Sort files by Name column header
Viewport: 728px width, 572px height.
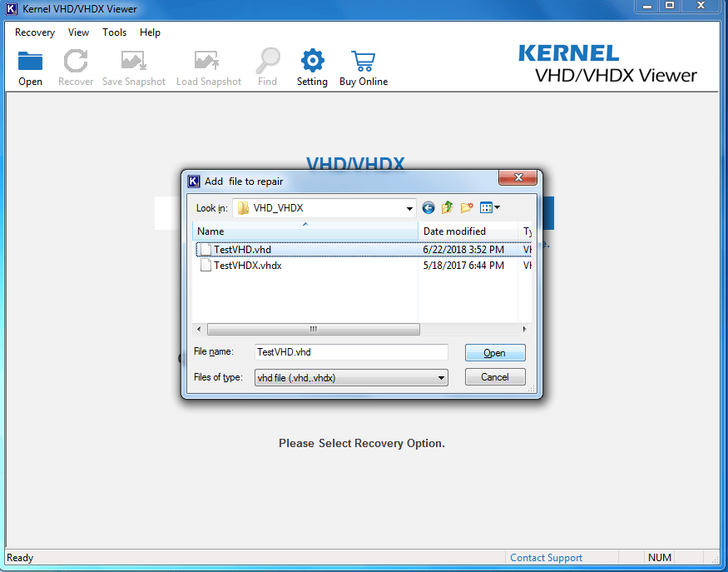click(x=305, y=231)
